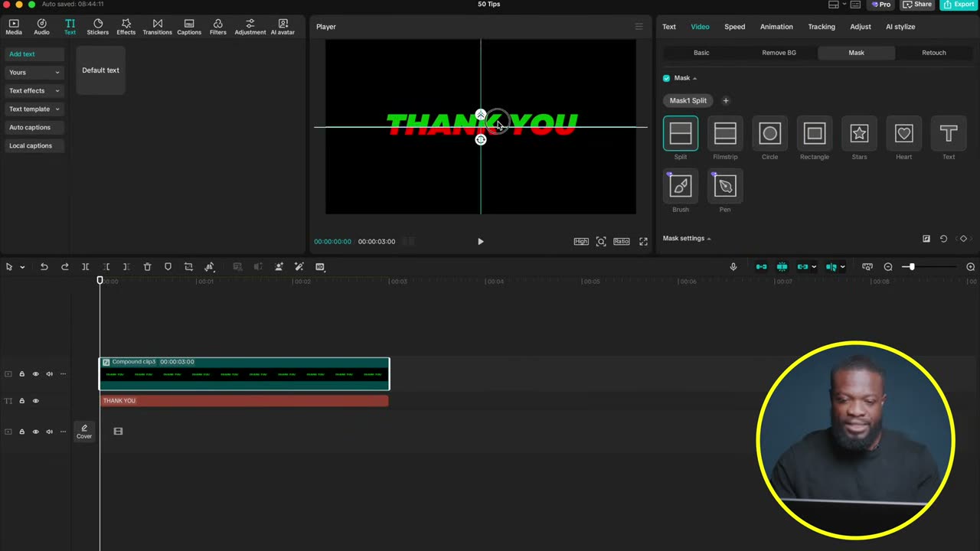Toggle main track magnet
Image resolution: width=980 pixels, height=551 pixels.
coord(761,267)
